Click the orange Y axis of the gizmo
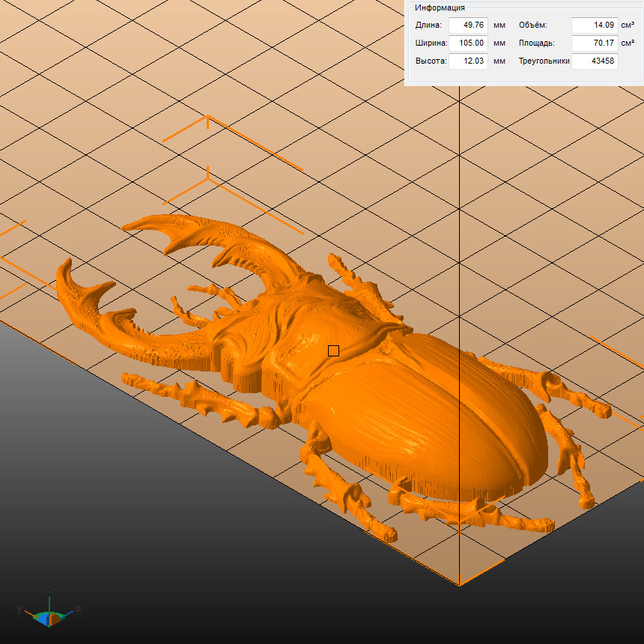 pos(30,613)
